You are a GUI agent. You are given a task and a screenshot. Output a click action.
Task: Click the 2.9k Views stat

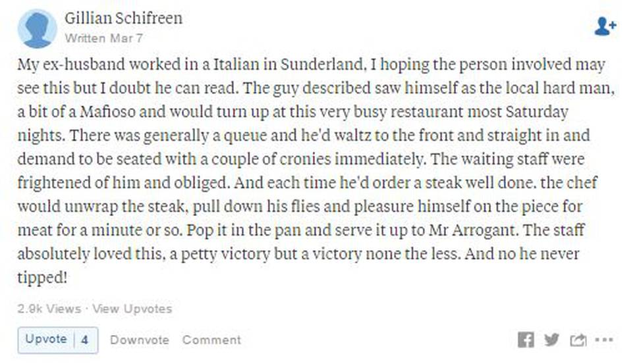49,309
